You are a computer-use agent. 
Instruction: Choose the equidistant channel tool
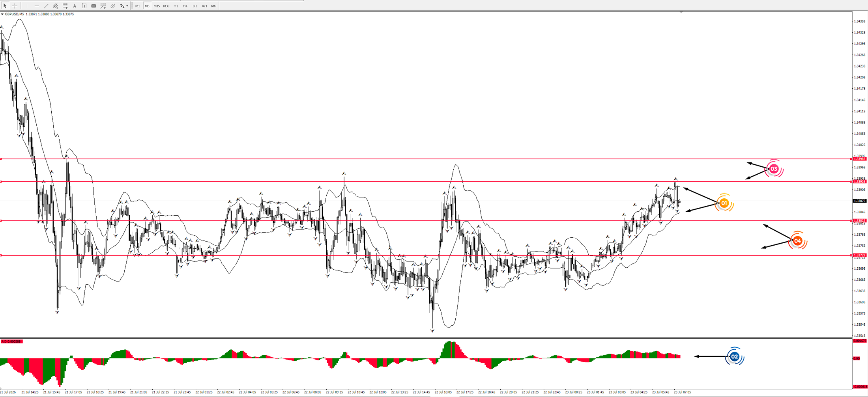pyautogui.click(x=56, y=6)
